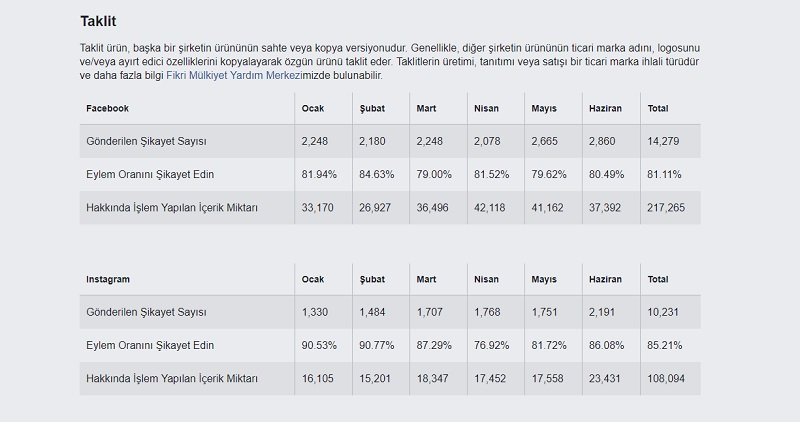This screenshot has height=422, width=800.
Task: Select the 108,094 Instagram total cell
Action: point(667,379)
